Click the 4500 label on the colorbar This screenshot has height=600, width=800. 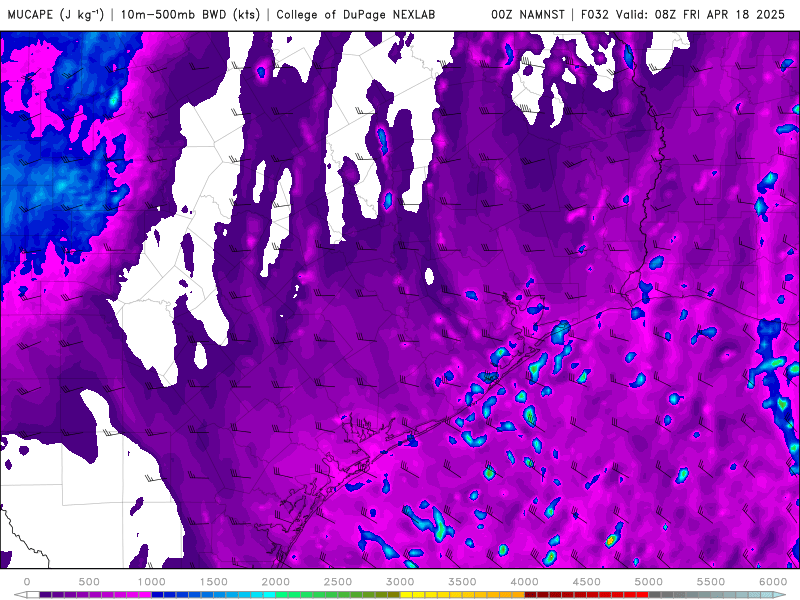point(587,582)
